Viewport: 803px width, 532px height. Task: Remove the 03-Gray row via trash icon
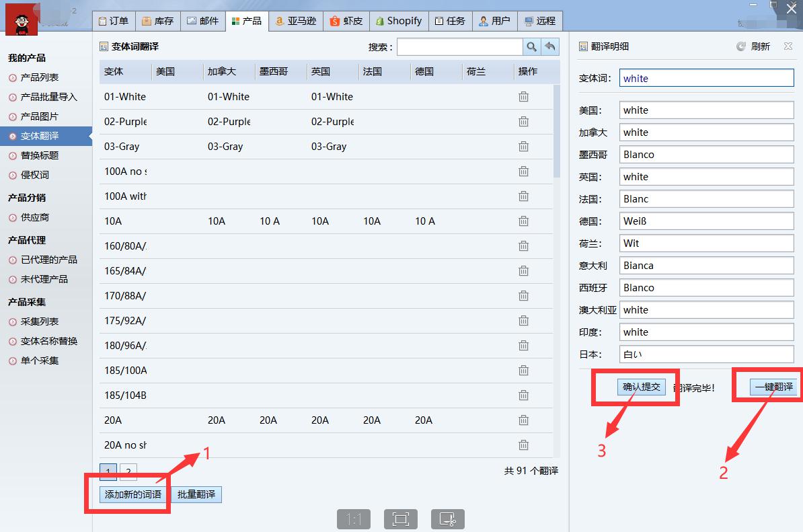(x=523, y=147)
